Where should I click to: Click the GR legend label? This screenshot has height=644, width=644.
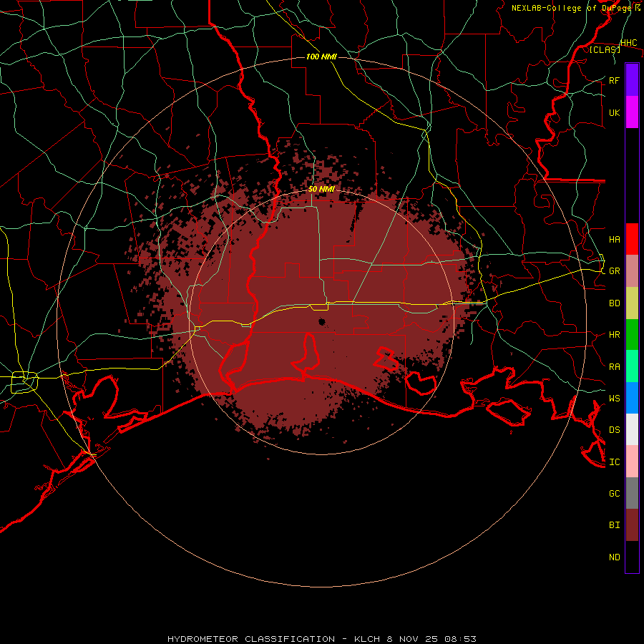615,271
